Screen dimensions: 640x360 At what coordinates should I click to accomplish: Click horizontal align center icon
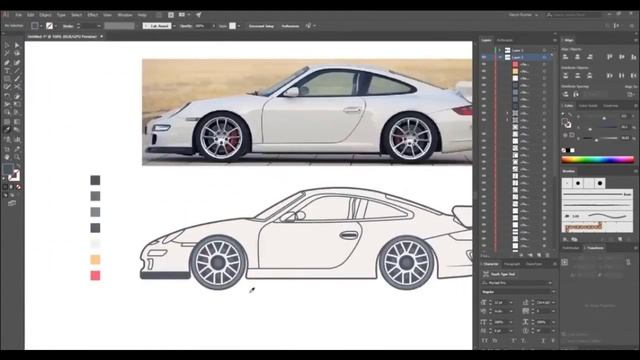pyautogui.click(x=577, y=57)
